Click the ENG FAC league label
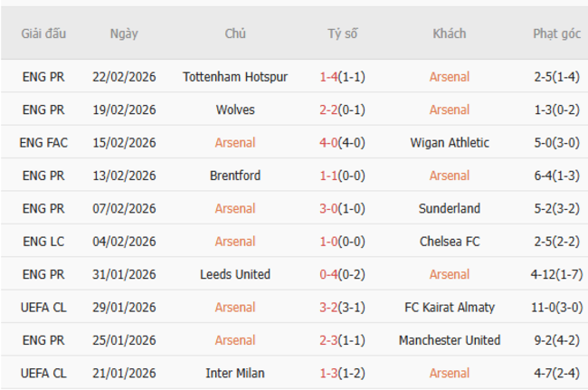 pyautogui.click(x=43, y=143)
